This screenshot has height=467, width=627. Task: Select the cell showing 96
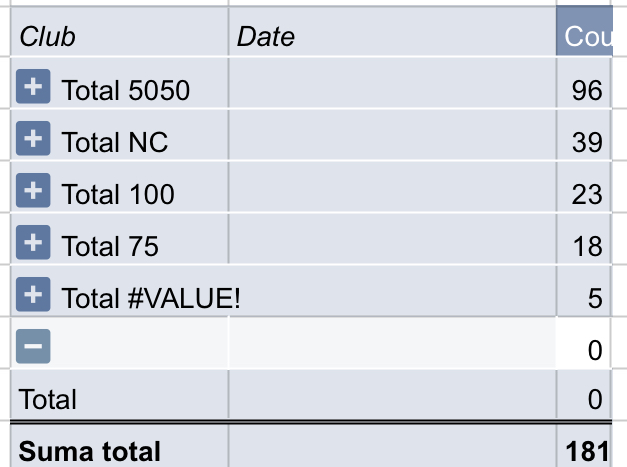pos(583,83)
